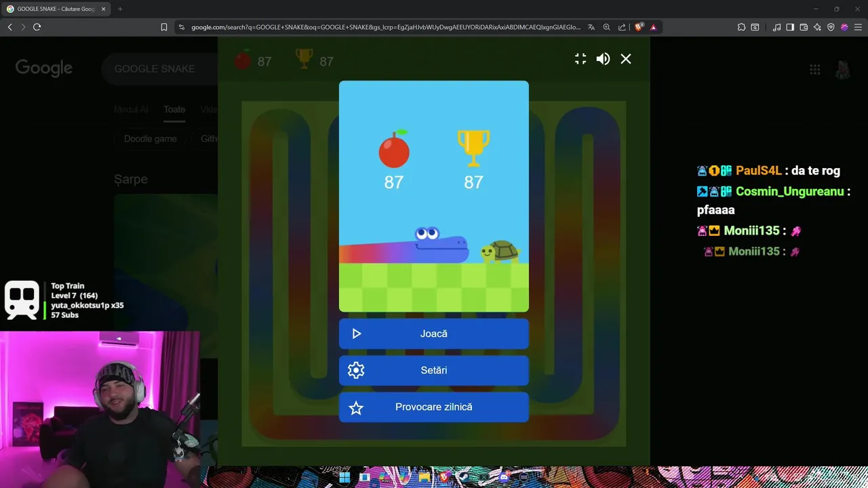Click the play triangle icon on Joacă
This screenshot has height=488, width=868.
pos(357,333)
